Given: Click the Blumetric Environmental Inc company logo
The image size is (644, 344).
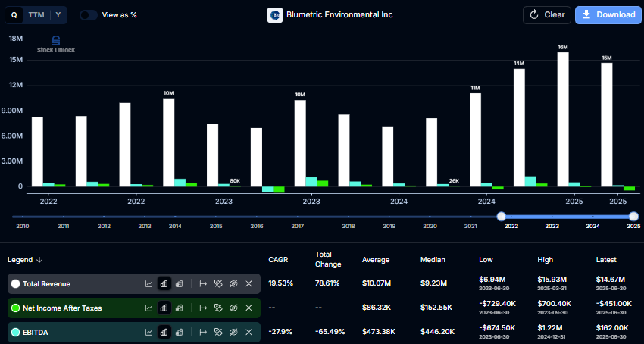Looking at the screenshot, I should click(x=275, y=15).
